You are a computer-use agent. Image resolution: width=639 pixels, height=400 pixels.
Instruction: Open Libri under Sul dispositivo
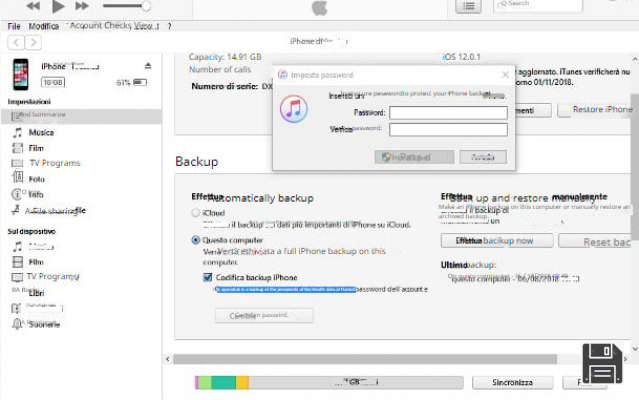point(36,293)
